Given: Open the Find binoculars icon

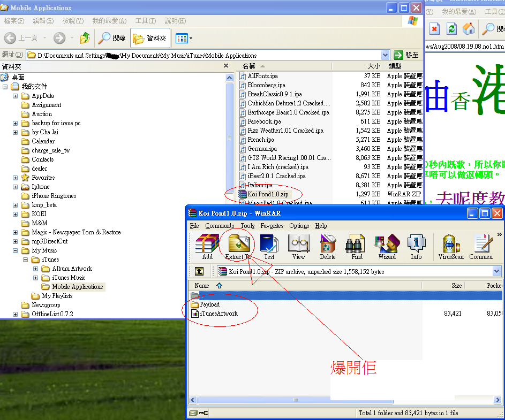Looking at the screenshot, I should [357, 246].
